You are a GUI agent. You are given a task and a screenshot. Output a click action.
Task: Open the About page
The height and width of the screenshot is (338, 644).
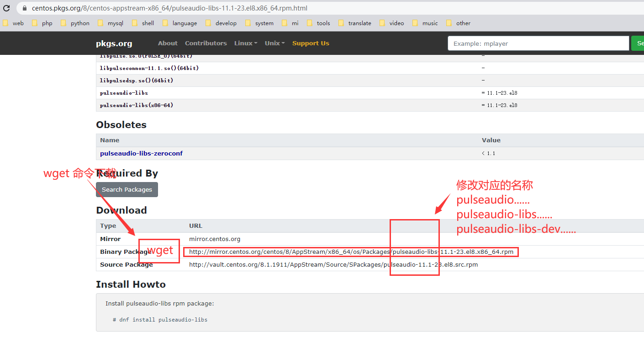coord(168,43)
